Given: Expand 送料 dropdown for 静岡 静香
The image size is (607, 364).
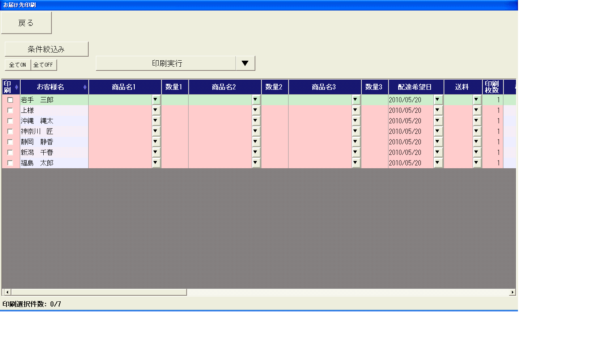Looking at the screenshot, I should click(477, 142).
